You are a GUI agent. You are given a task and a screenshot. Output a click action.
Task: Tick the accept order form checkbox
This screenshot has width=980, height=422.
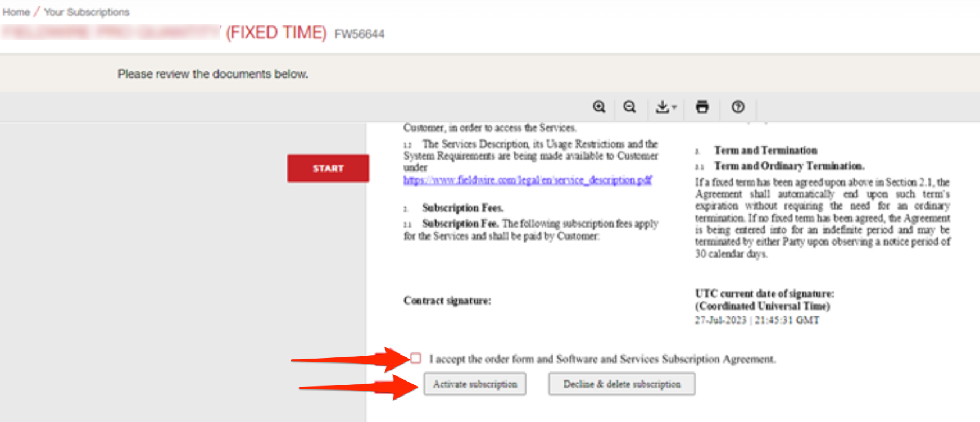click(x=416, y=358)
